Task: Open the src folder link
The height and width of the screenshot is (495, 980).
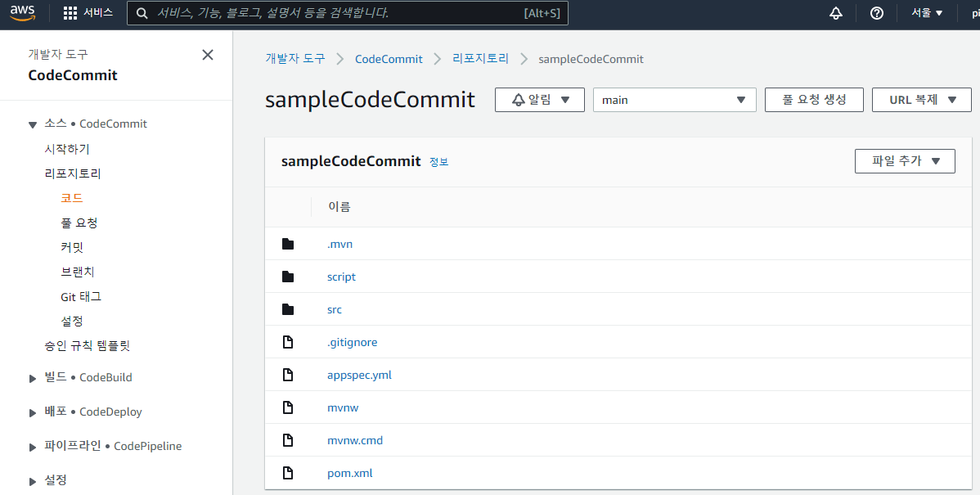Action: tap(335, 309)
